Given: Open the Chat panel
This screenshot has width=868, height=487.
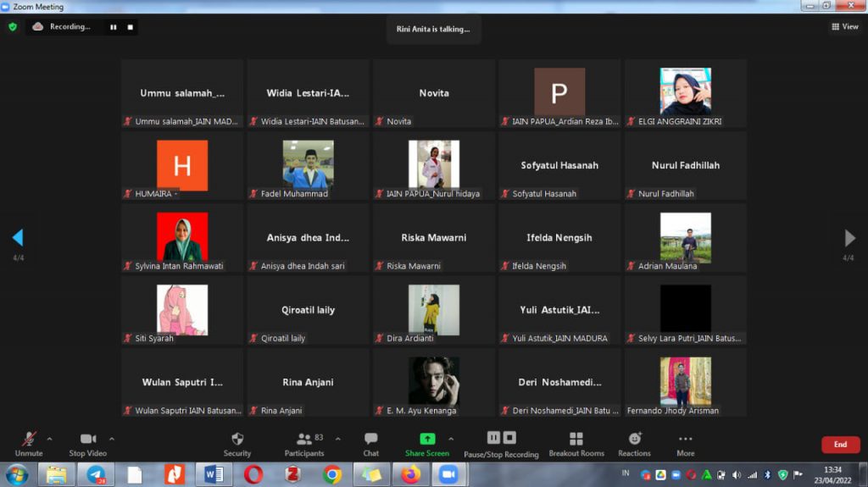Looking at the screenshot, I should tap(370, 443).
